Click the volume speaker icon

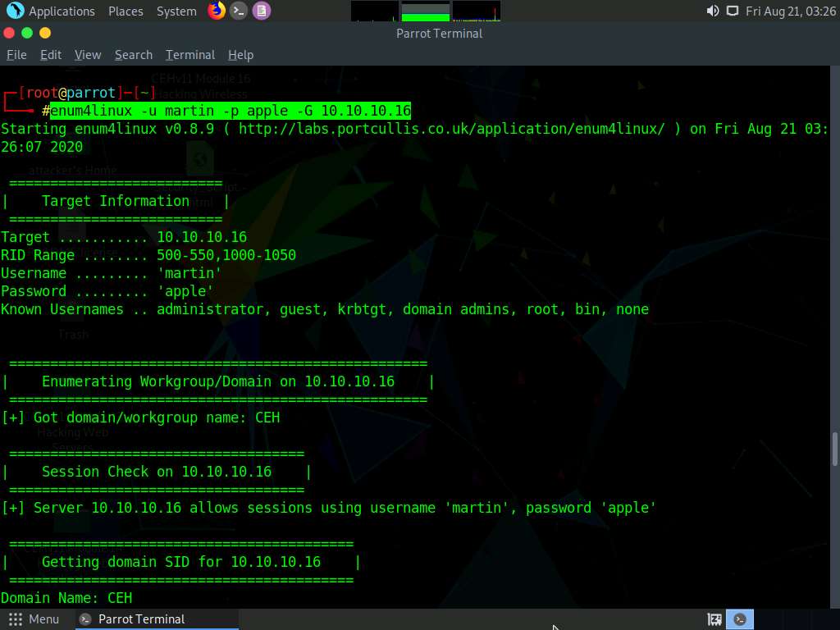[713, 11]
